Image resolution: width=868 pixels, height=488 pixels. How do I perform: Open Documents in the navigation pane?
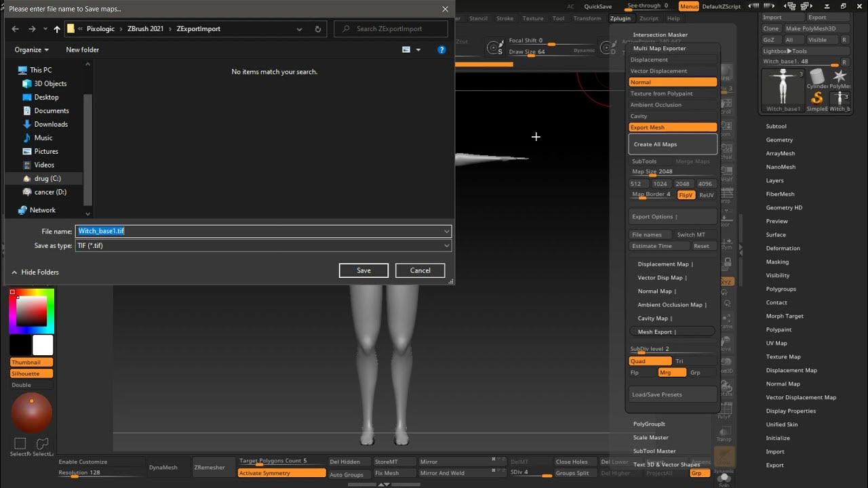tap(52, 110)
